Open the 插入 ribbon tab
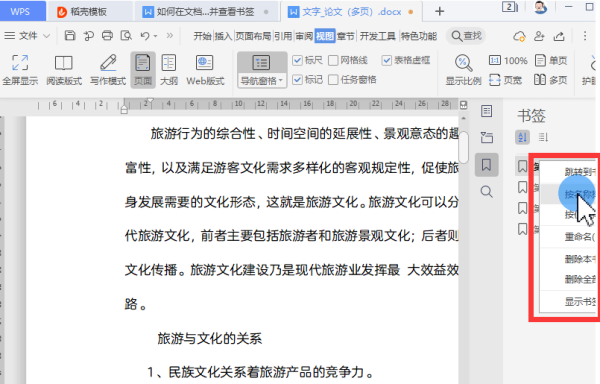Screen dimensions: 600x384 [223, 36]
